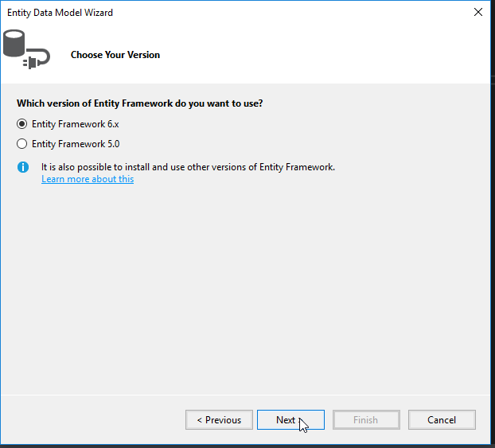Image resolution: width=495 pixels, height=448 pixels.
Task: Click the 'Which version of Entity Framework' question
Action: click(139, 103)
